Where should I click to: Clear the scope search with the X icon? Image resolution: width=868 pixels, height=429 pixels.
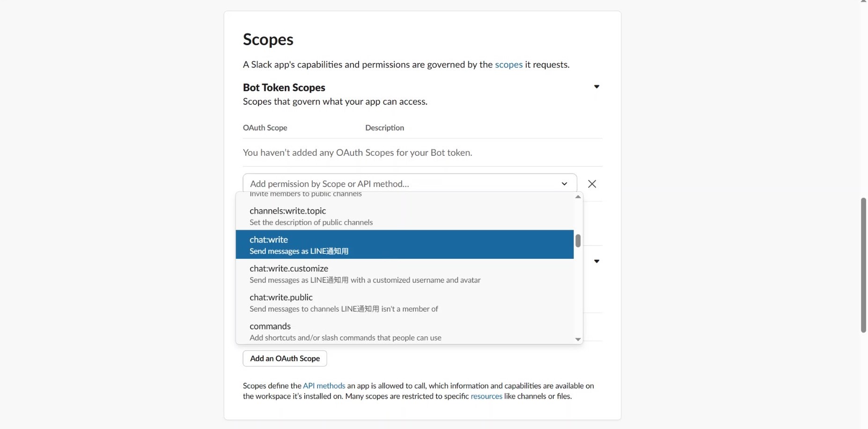pos(592,184)
